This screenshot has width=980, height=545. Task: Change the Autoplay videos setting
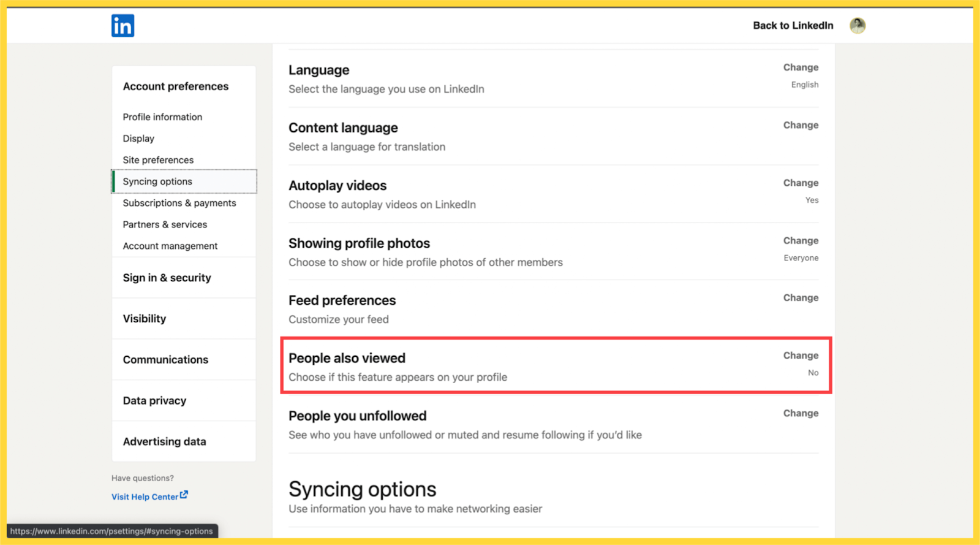[x=801, y=183]
